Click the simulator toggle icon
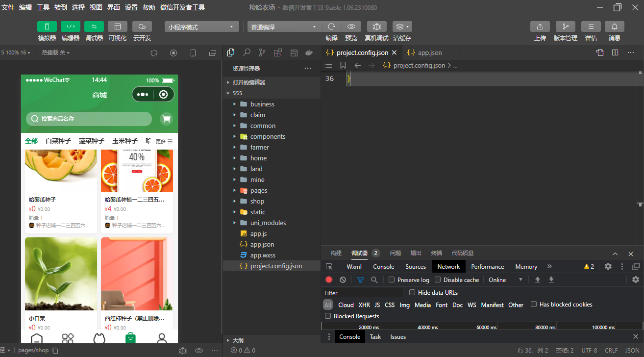This screenshot has width=644, height=357. tap(47, 26)
